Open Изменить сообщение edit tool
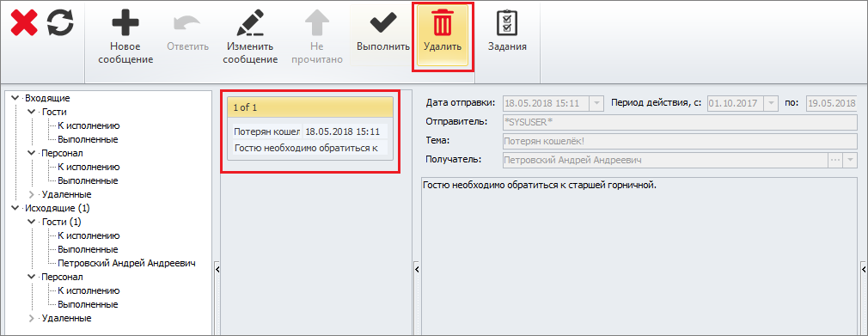The image size is (868, 336). tap(250, 38)
